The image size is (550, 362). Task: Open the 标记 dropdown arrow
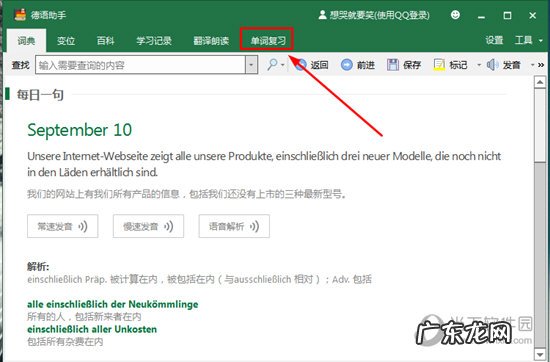click(x=479, y=65)
